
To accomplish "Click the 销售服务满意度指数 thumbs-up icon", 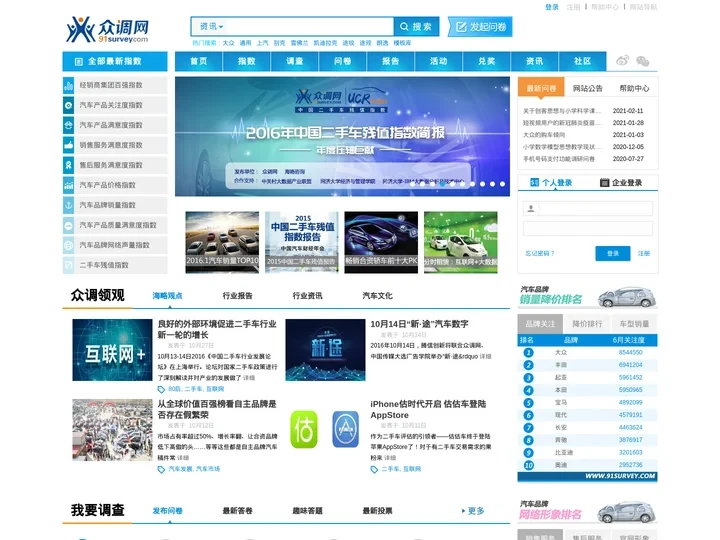I will (68, 145).
